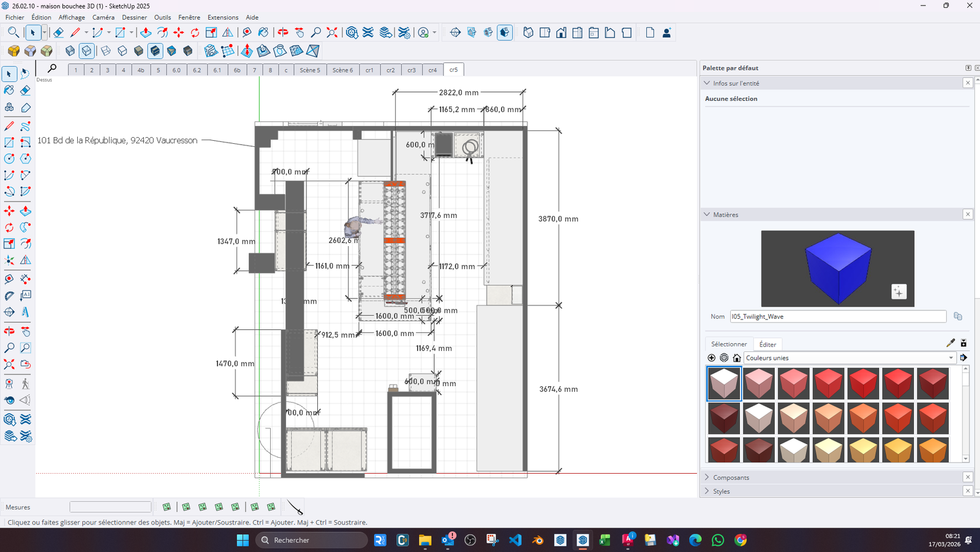Choose the 3D Text tool
Viewport: 980px width, 552px height.
[25, 312]
